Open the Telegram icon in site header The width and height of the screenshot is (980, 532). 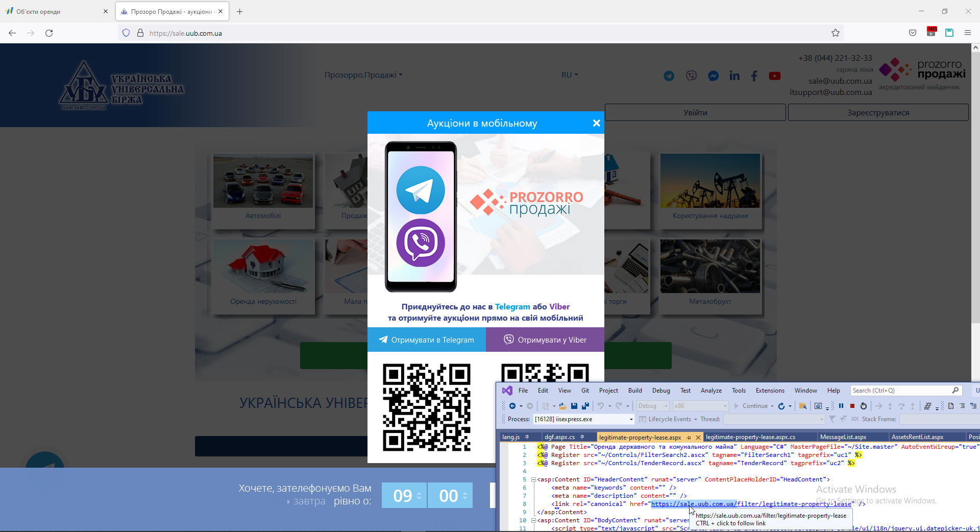(669, 76)
